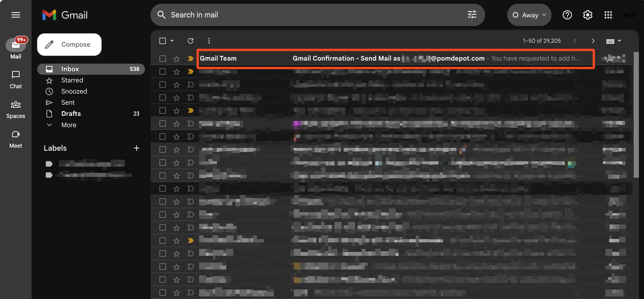
Task: Check the third email row checkbox
Action: (x=162, y=84)
